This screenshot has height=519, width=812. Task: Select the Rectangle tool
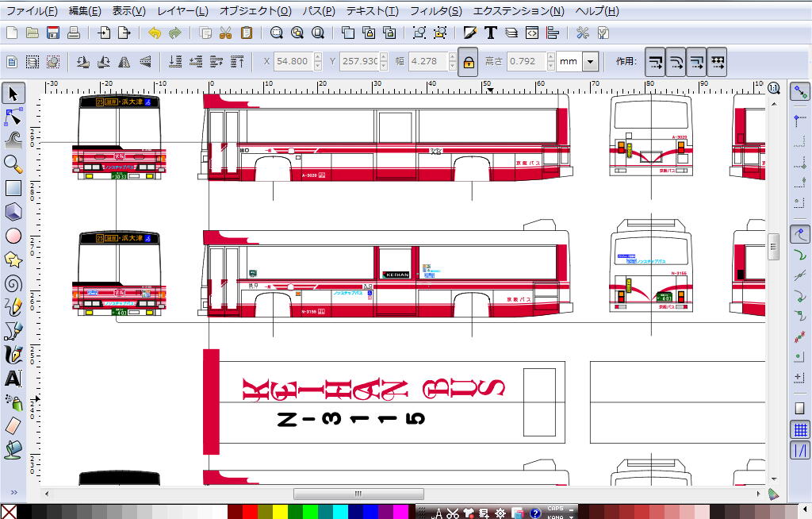point(13,188)
